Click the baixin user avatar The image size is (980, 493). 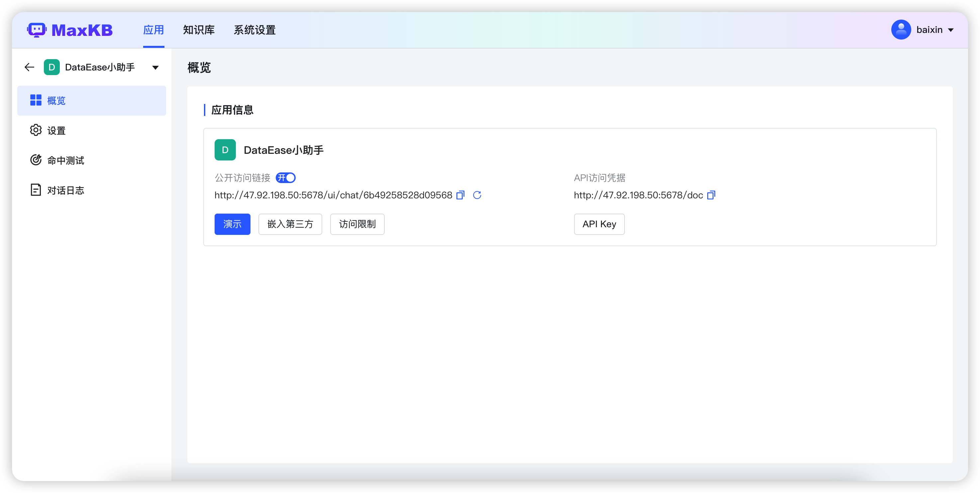click(x=901, y=30)
